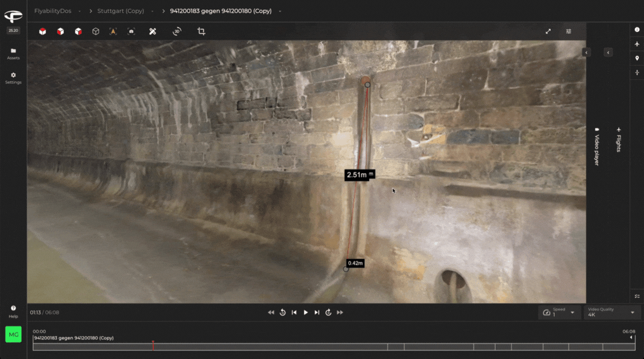Open the Video Quality dropdown
This screenshot has height=359, width=644.
pyautogui.click(x=612, y=313)
